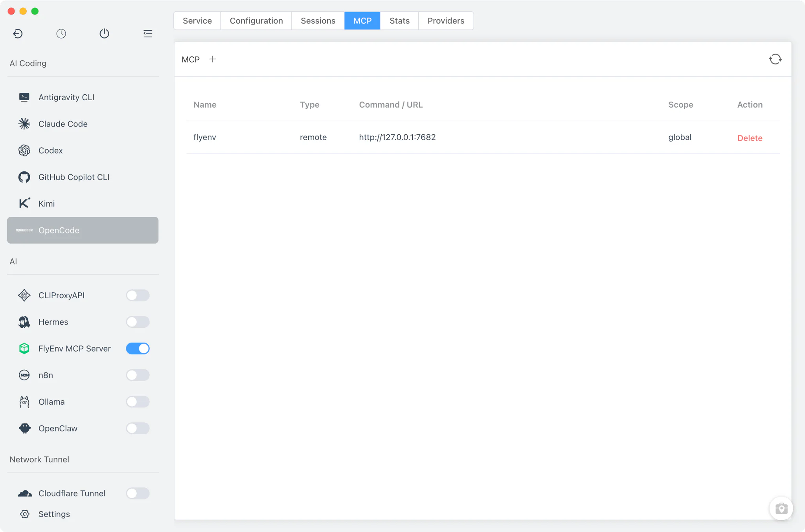
Task: Click the remote type cell
Action: pyautogui.click(x=313, y=137)
